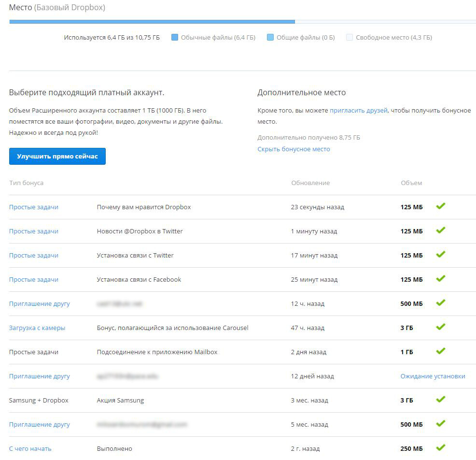476x460 pixels.
Task: Click checkmark beside 'Установка связи с Twitter'
Action: tap(440, 255)
